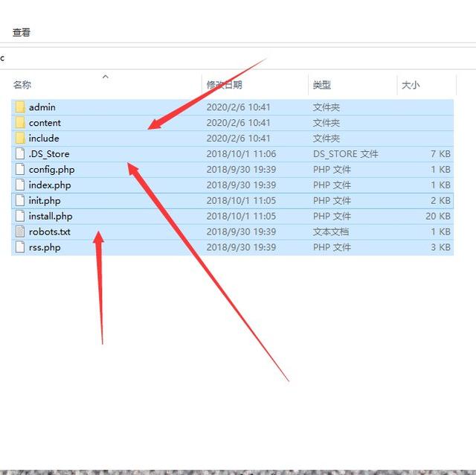Select the content folder icon
Viewport: 476px width, 475px height.
pyautogui.click(x=20, y=123)
